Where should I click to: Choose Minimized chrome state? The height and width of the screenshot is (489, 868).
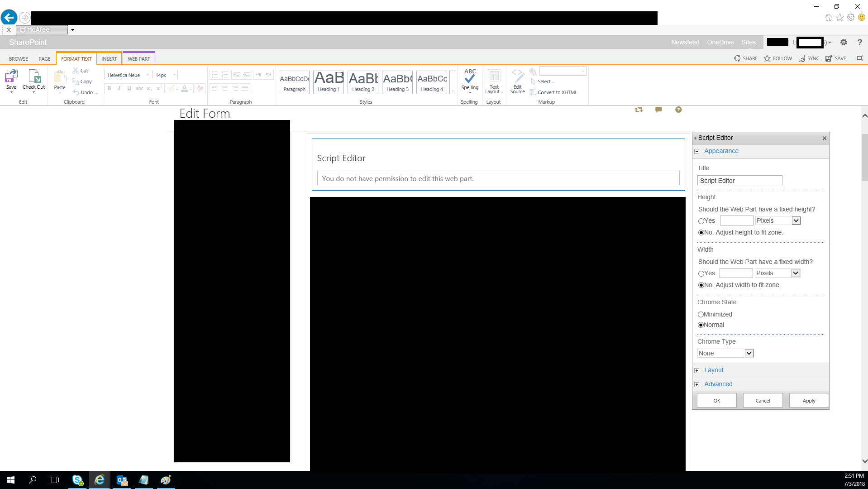point(701,314)
